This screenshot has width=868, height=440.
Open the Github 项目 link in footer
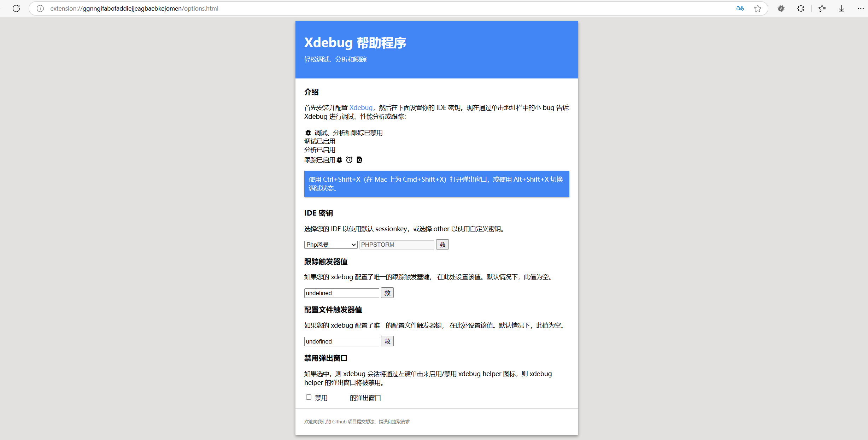(344, 422)
